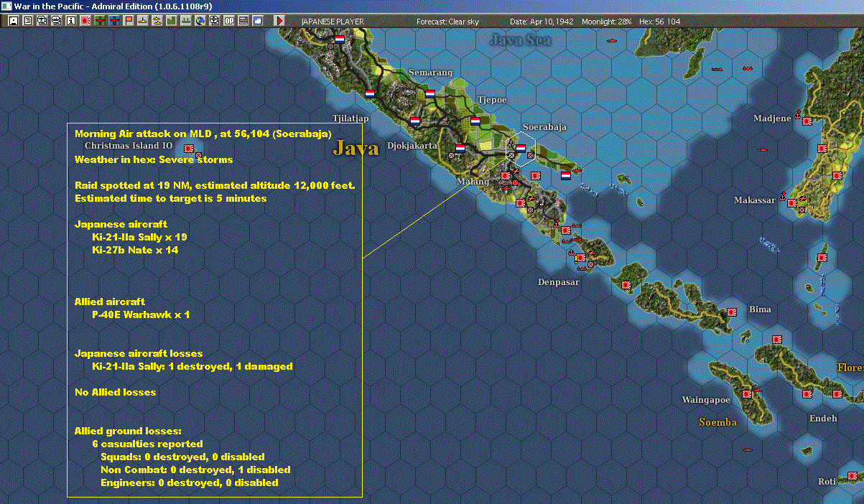Image resolution: width=864 pixels, height=504 pixels.
Task: Click the War in the Pacific title bar icon
Action: [6, 6]
